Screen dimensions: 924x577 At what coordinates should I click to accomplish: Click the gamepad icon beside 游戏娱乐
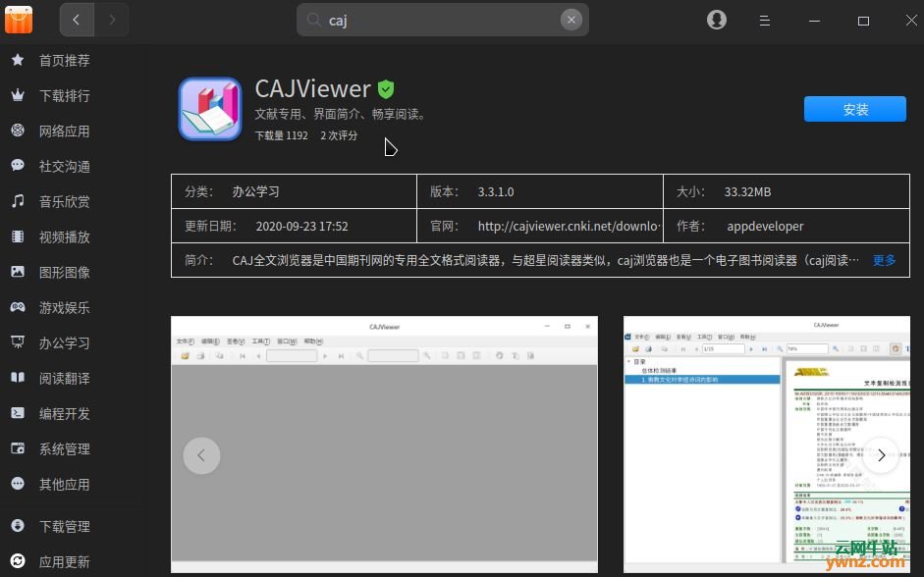coord(18,307)
